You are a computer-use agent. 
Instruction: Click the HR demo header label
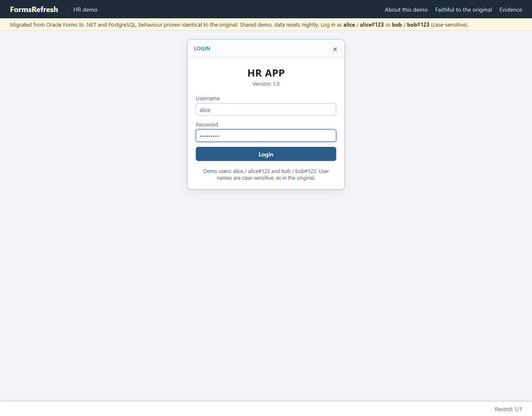pyautogui.click(x=86, y=10)
